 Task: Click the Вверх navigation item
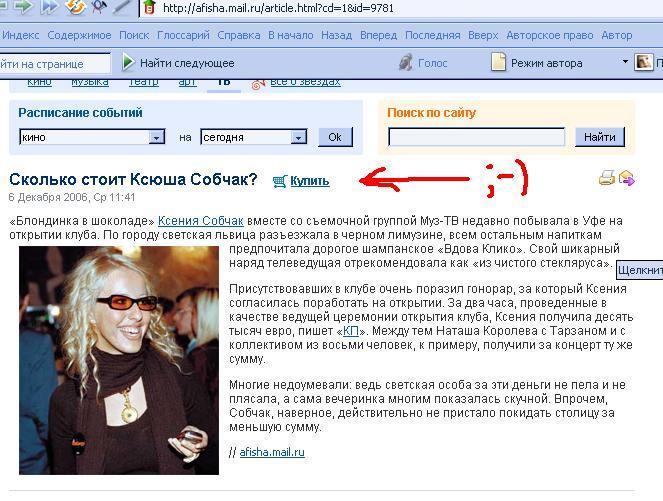(x=483, y=35)
